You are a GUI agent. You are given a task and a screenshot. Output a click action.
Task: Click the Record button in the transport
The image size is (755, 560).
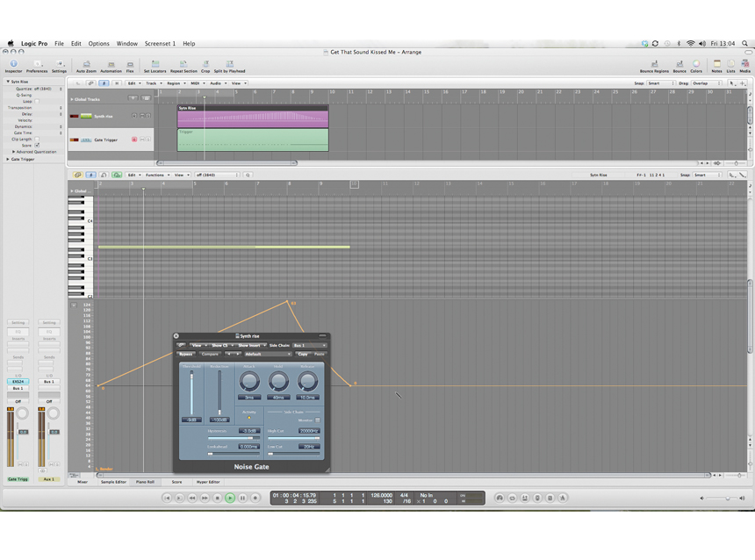[x=255, y=498]
